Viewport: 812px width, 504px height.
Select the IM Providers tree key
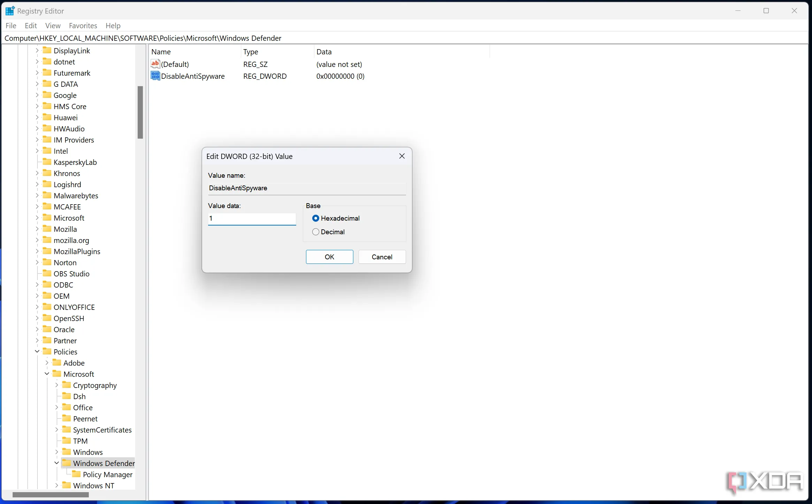click(74, 140)
